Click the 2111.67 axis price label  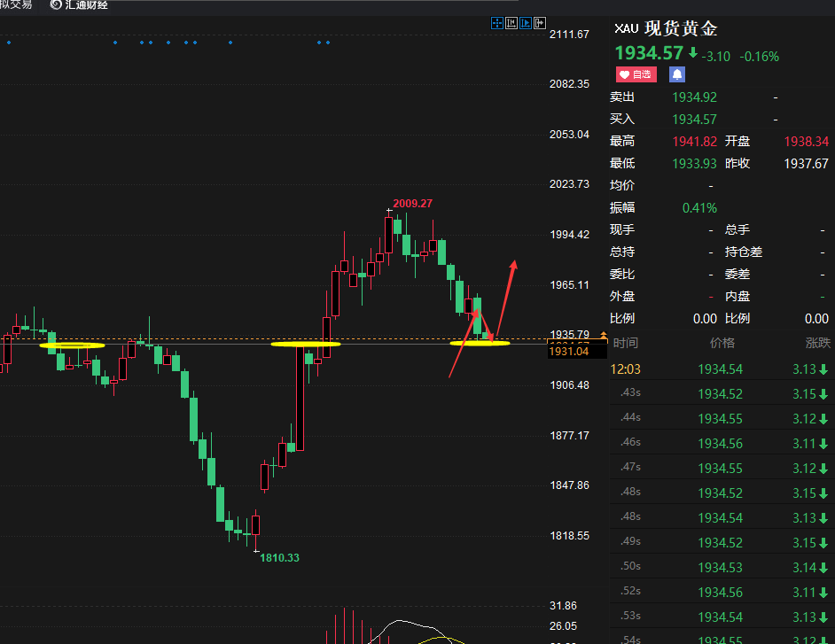(x=569, y=34)
